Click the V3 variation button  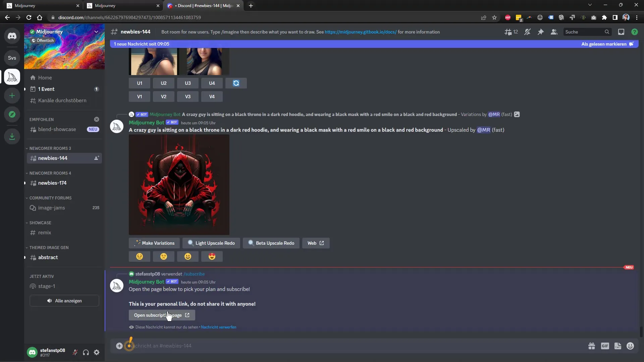click(x=187, y=96)
